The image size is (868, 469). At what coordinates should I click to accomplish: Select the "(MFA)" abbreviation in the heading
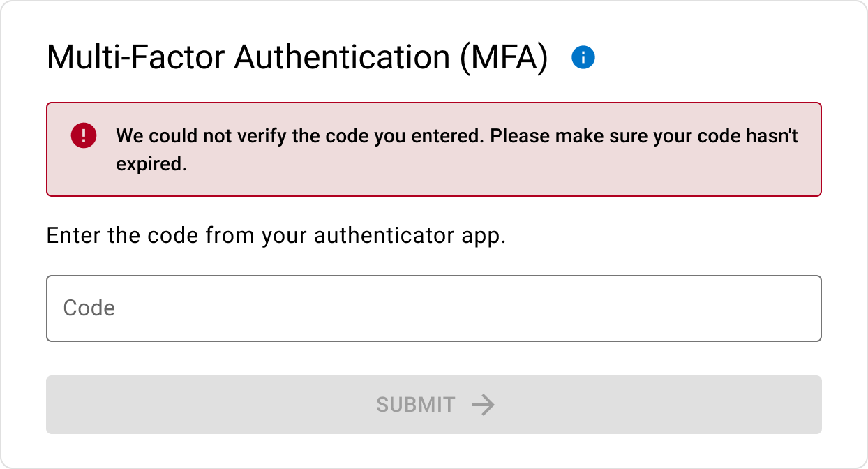tap(504, 57)
